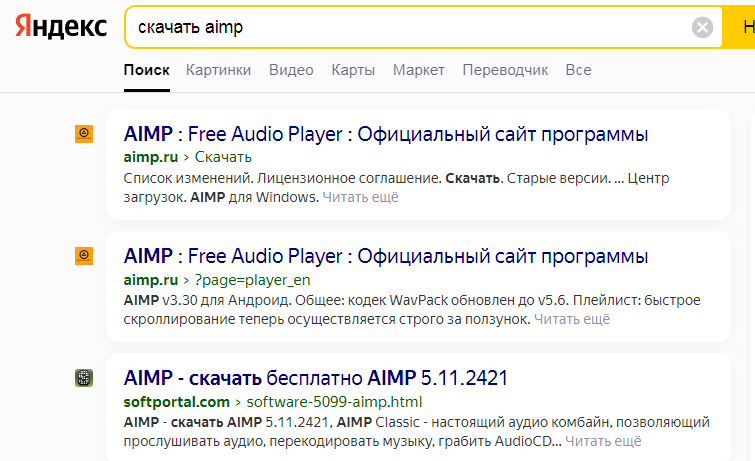Clear the search field with the X icon
Image resolution: width=755 pixels, height=461 pixels.
[x=703, y=27]
